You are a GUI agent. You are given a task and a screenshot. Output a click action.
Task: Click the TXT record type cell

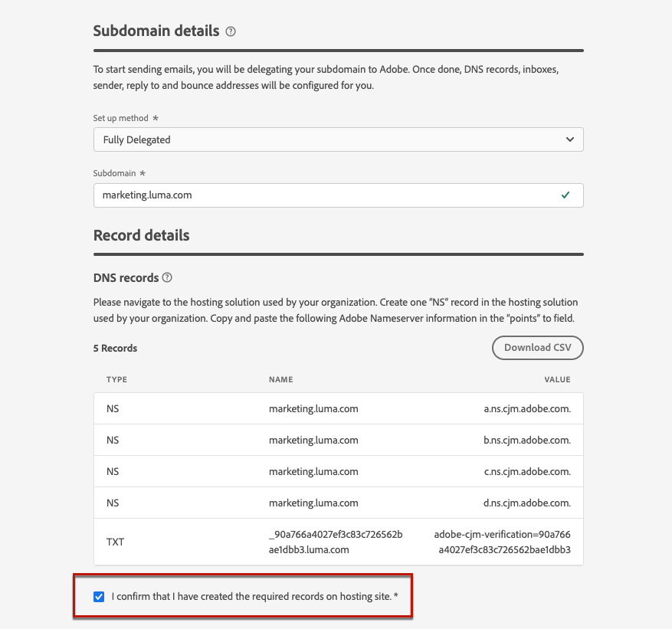pos(115,542)
